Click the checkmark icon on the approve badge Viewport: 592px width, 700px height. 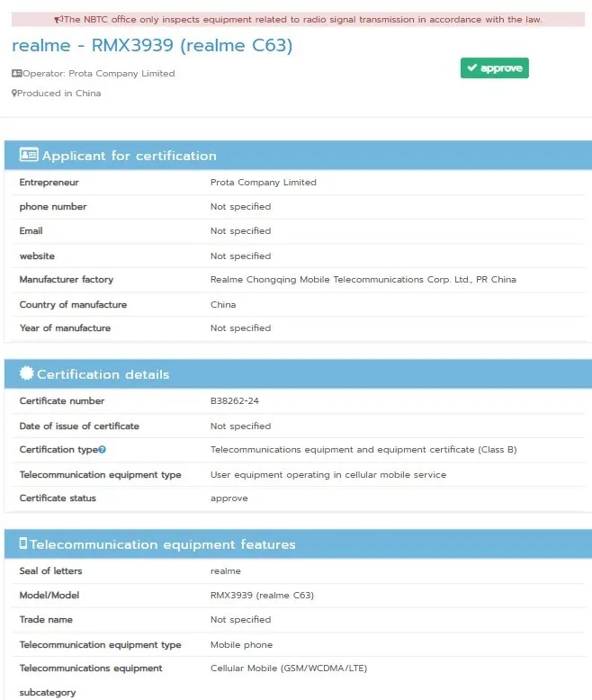pyautogui.click(x=472, y=68)
